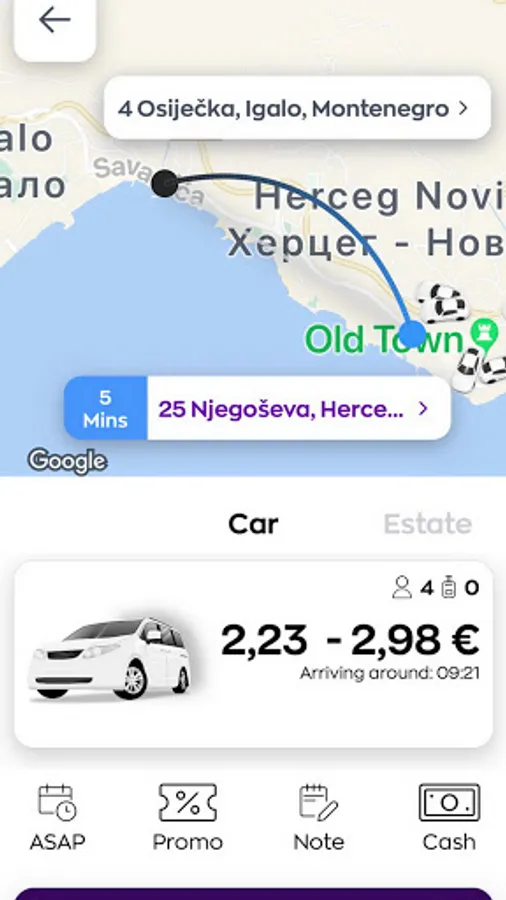Tap the black pickup point dot

point(165,184)
